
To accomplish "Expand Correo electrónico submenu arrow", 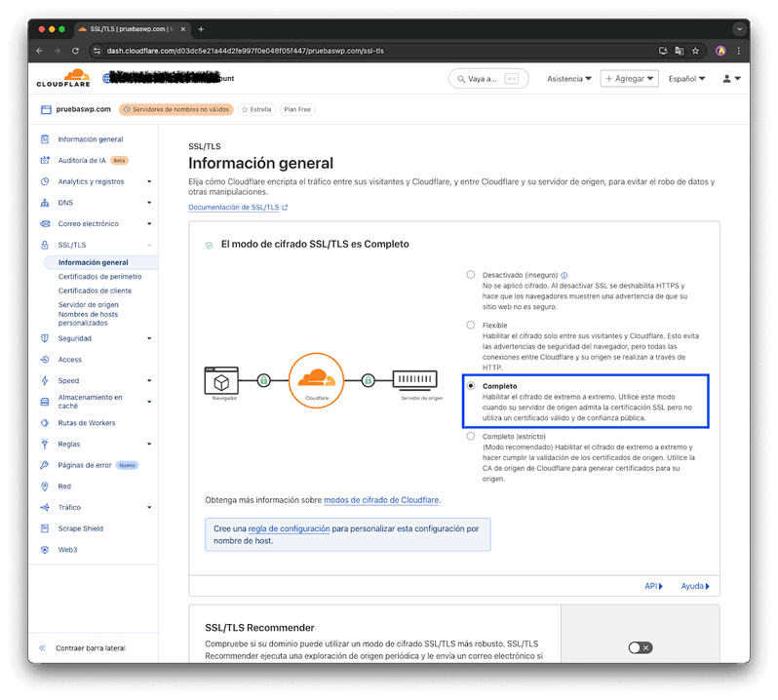I will click(x=149, y=223).
